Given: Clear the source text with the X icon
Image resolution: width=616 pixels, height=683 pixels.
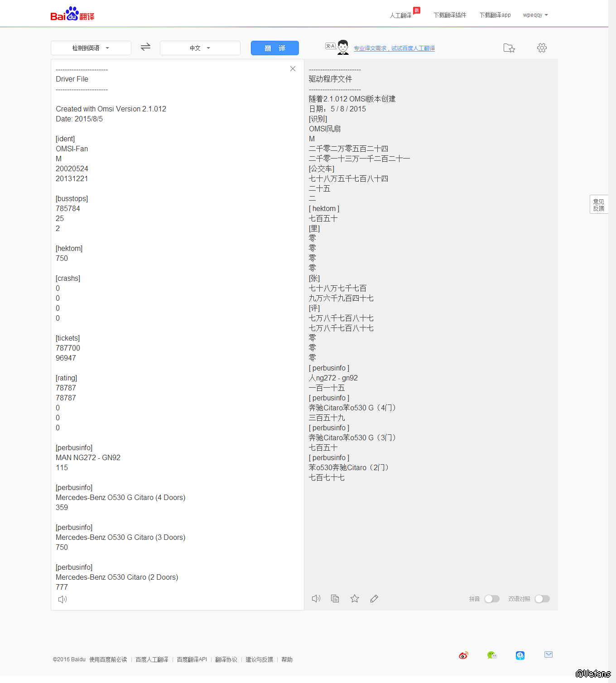Looking at the screenshot, I should tap(293, 69).
